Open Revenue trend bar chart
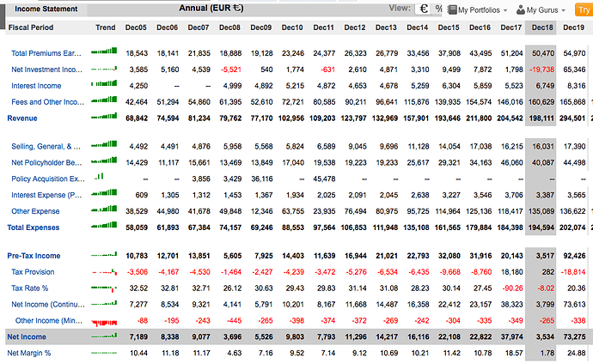Image resolution: width=593 pixels, height=364 pixels. [104, 118]
